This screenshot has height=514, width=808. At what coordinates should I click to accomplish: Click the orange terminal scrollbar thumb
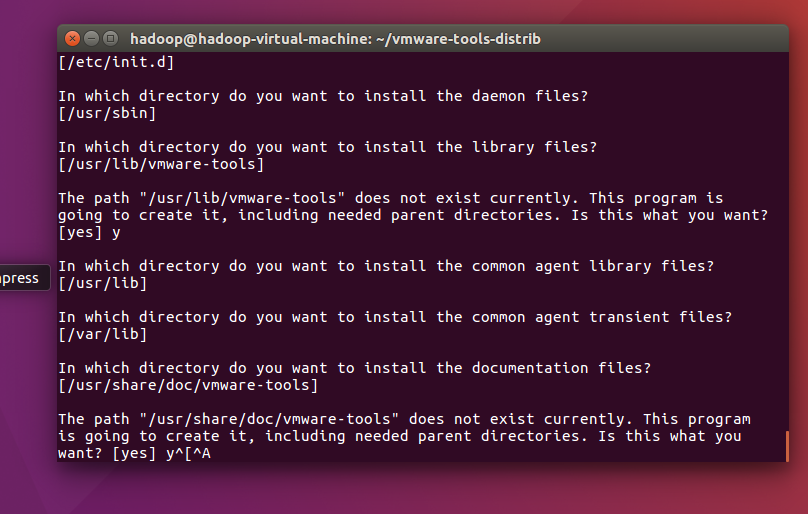point(787,445)
